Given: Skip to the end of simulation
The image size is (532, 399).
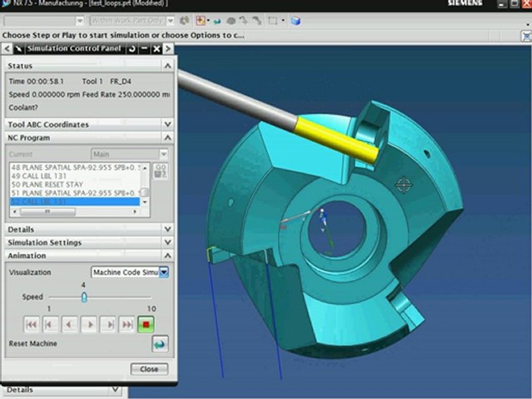Looking at the screenshot, I should pos(127,324).
